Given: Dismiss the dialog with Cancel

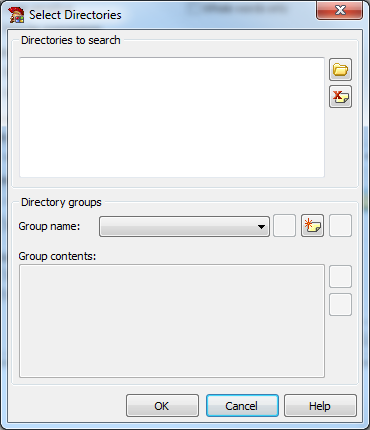Looking at the screenshot, I should (242, 406).
